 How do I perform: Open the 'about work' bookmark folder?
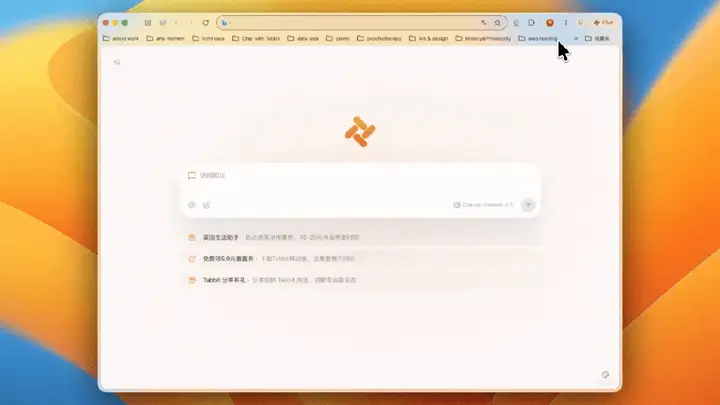121,39
